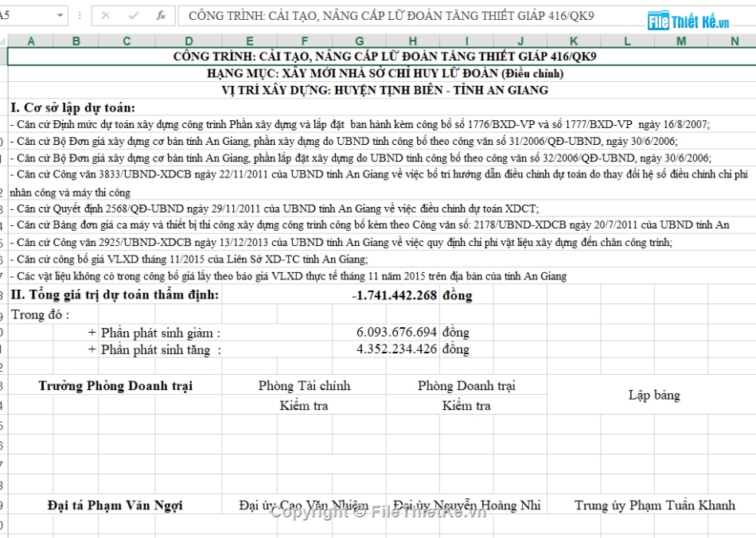Select the 'Trong đó :' cell
The width and height of the screenshot is (756, 538).
click(41, 315)
